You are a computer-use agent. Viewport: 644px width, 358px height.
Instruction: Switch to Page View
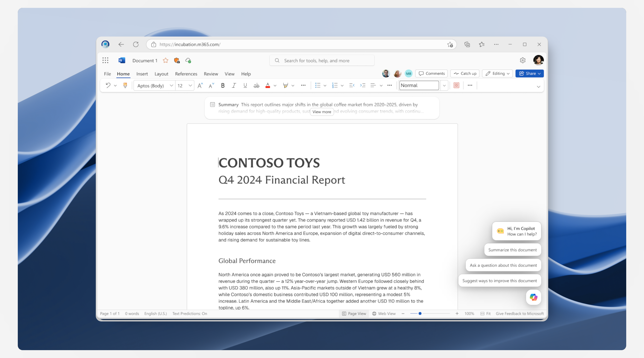coord(354,313)
